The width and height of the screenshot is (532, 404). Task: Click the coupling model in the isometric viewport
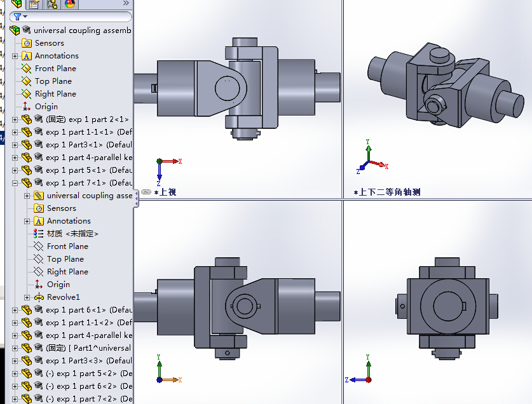(444, 86)
